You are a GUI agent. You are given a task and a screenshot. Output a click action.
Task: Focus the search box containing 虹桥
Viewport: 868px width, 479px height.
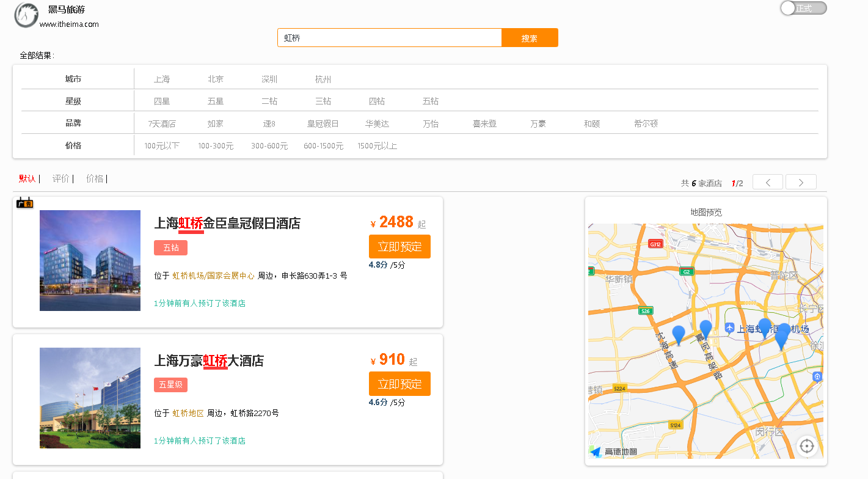click(x=390, y=38)
